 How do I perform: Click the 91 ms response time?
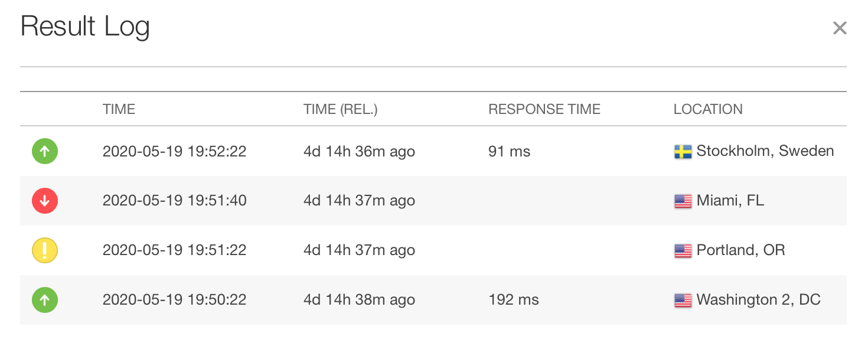pyautogui.click(x=509, y=152)
